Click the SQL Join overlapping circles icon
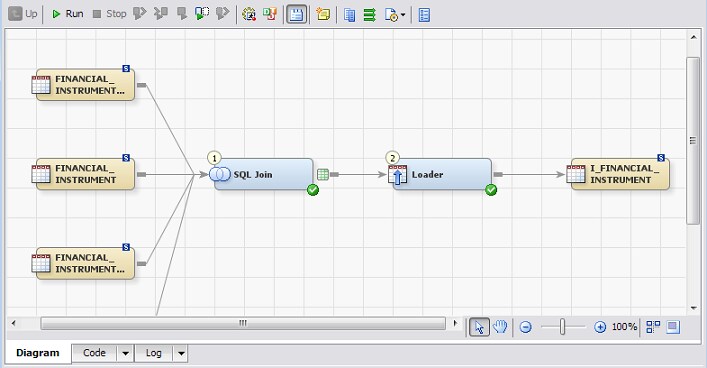Image resolution: width=707 pixels, height=368 pixels. pyautogui.click(x=220, y=174)
